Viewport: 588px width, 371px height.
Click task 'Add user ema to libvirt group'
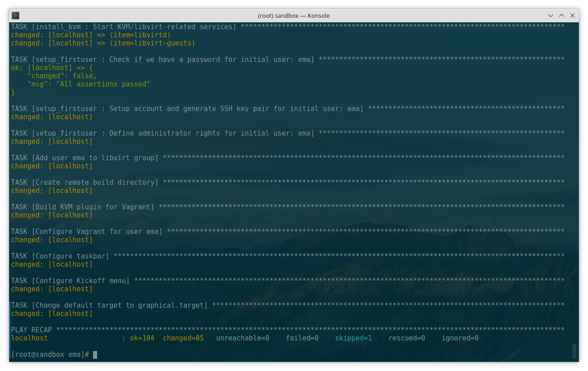point(288,158)
